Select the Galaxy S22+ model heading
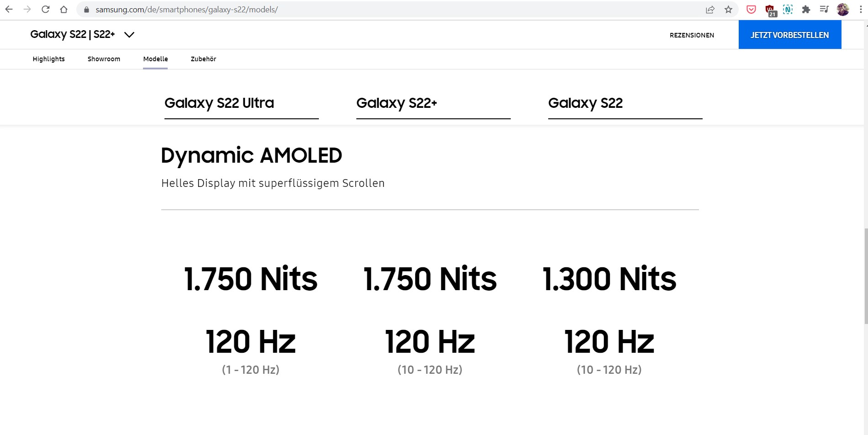The height and width of the screenshot is (435, 868). (x=397, y=103)
